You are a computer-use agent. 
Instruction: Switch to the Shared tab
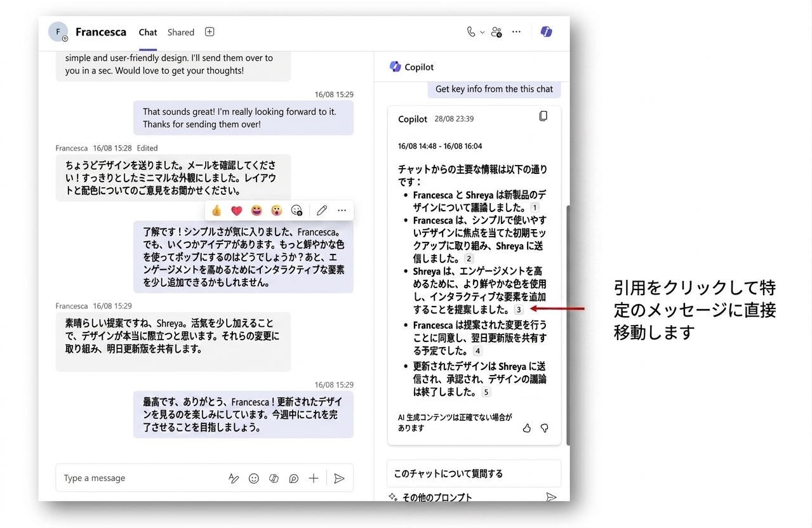(x=181, y=32)
